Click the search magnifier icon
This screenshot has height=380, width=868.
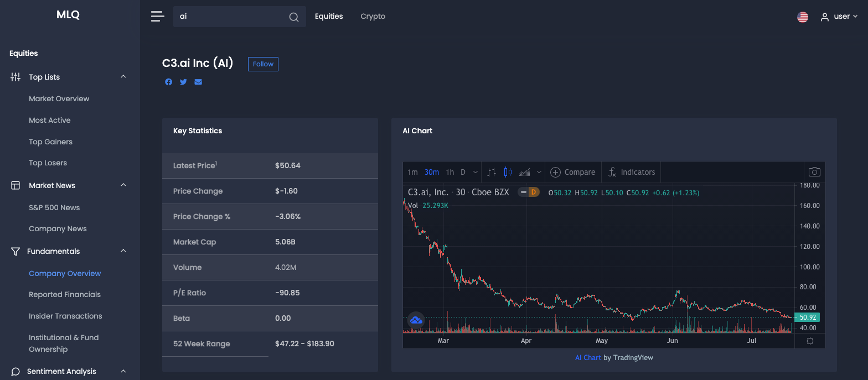coord(294,17)
